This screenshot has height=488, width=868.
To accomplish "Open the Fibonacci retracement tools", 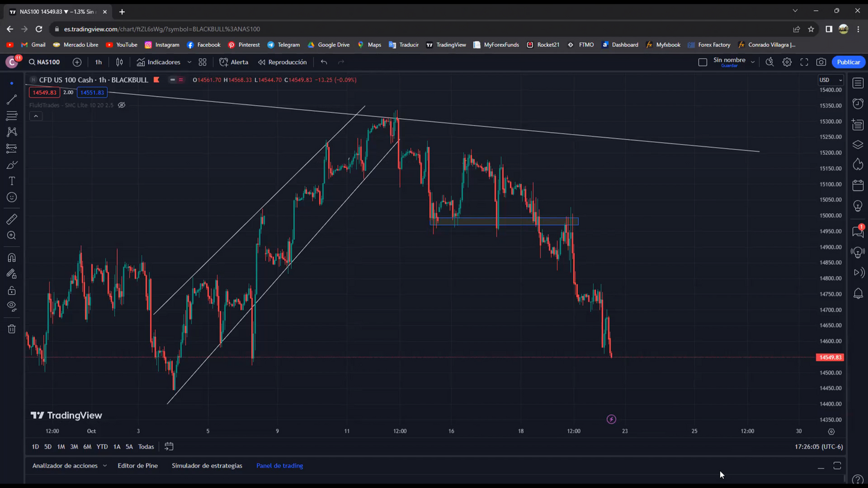I will pos(11,116).
